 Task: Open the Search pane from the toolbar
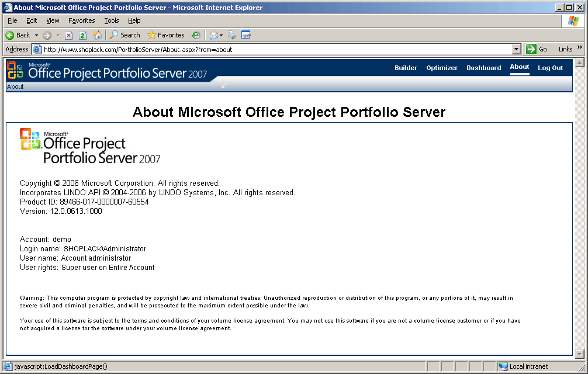point(125,35)
